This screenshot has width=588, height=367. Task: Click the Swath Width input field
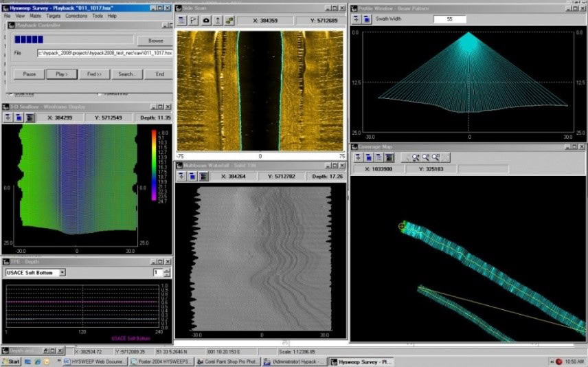450,19
